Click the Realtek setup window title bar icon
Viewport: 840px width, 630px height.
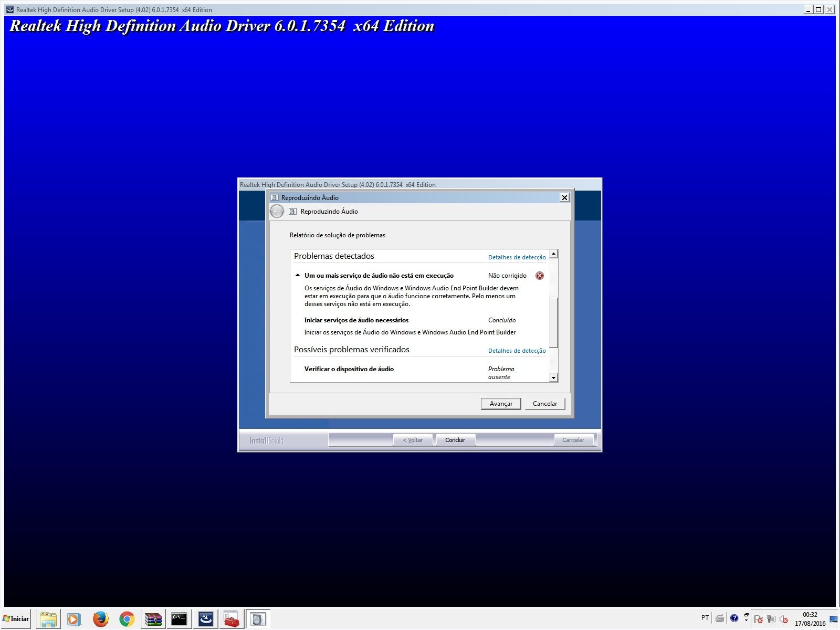[x=9, y=9]
